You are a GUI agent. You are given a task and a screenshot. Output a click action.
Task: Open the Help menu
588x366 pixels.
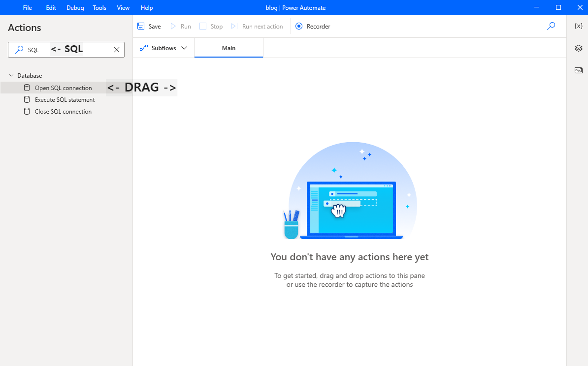(147, 7)
